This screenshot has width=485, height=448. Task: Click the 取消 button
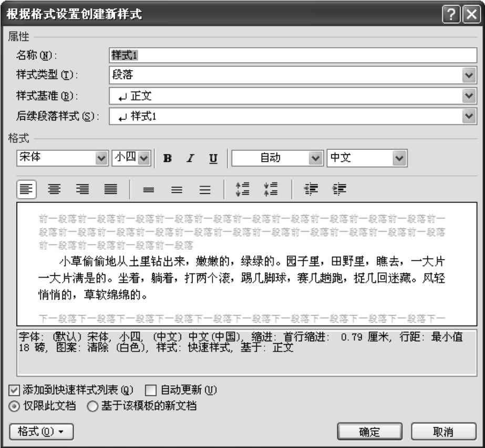(443, 432)
